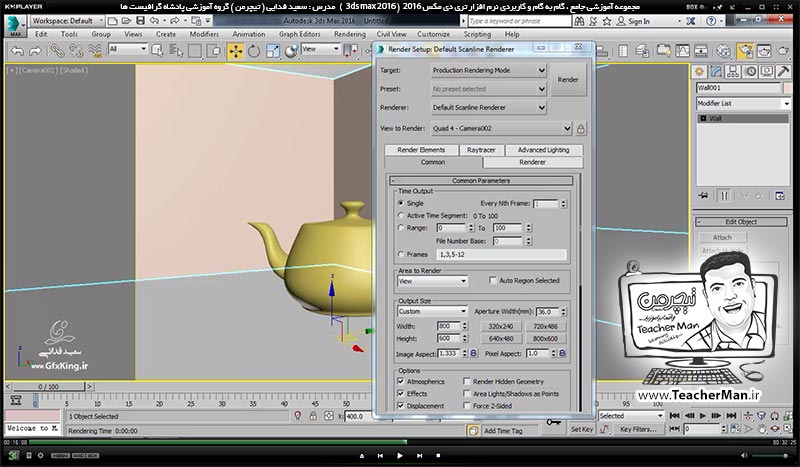Activate the Select and Move tool
Viewport: 800px width, 467px height.
tap(235, 51)
